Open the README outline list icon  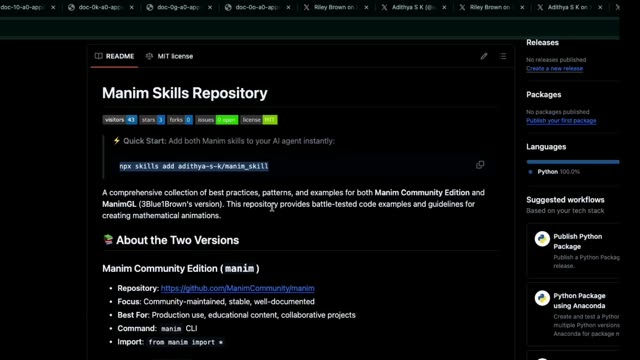(x=503, y=56)
